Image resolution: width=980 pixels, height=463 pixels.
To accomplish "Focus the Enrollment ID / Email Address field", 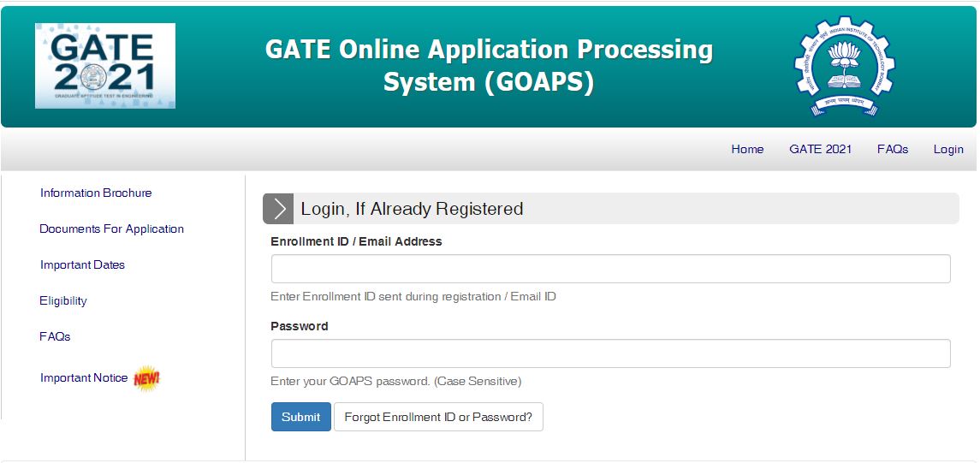I will click(x=610, y=269).
